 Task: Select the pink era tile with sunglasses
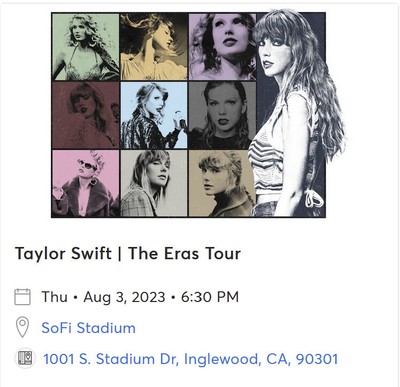coord(86,183)
